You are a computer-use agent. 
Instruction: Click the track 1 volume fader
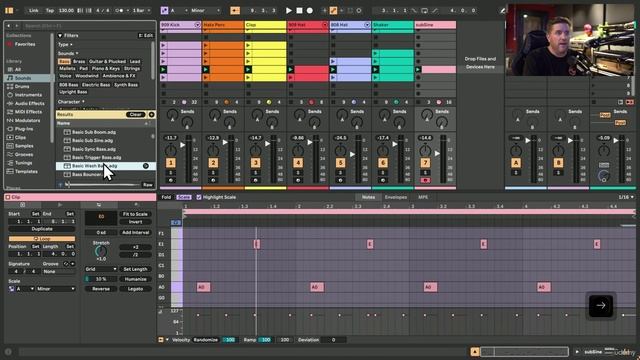(183, 144)
